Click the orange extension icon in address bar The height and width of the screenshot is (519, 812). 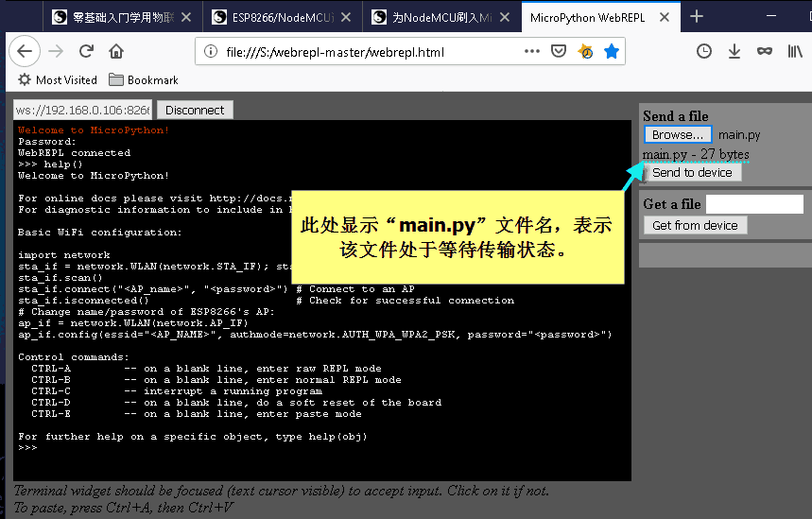(585, 51)
